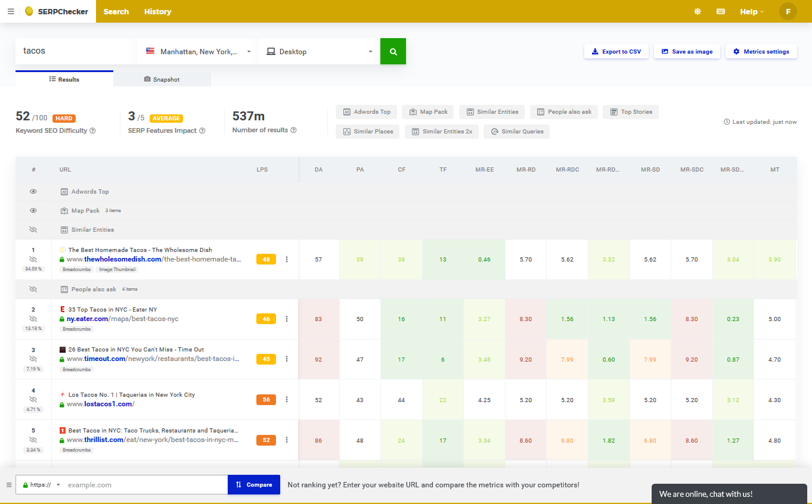Click the keyword field containing tacos

click(x=75, y=51)
